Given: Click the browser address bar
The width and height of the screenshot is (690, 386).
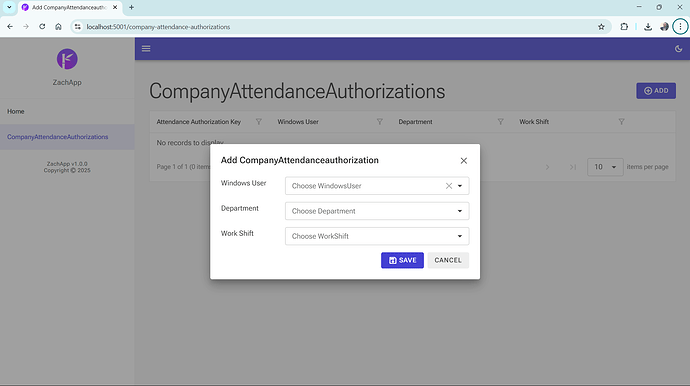Looking at the screenshot, I should coord(334,27).
